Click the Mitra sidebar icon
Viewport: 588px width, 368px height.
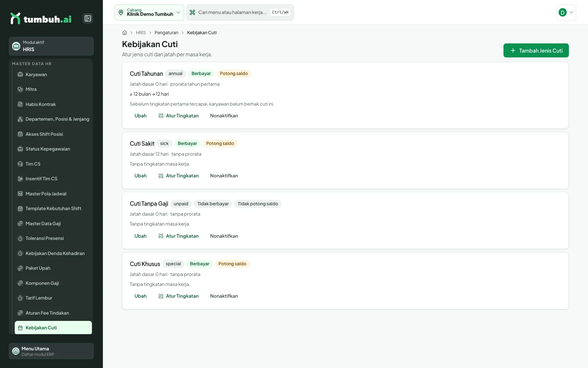pos(20,89)
